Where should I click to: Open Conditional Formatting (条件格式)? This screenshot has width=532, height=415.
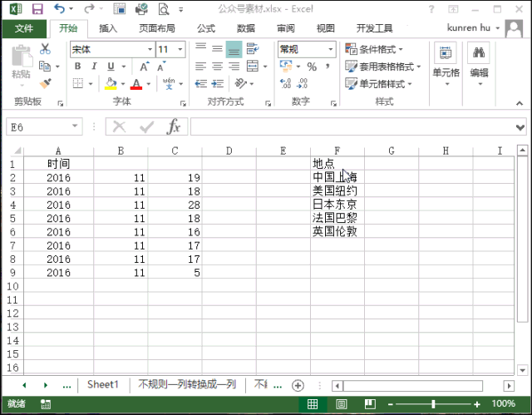tap(383, 49)
